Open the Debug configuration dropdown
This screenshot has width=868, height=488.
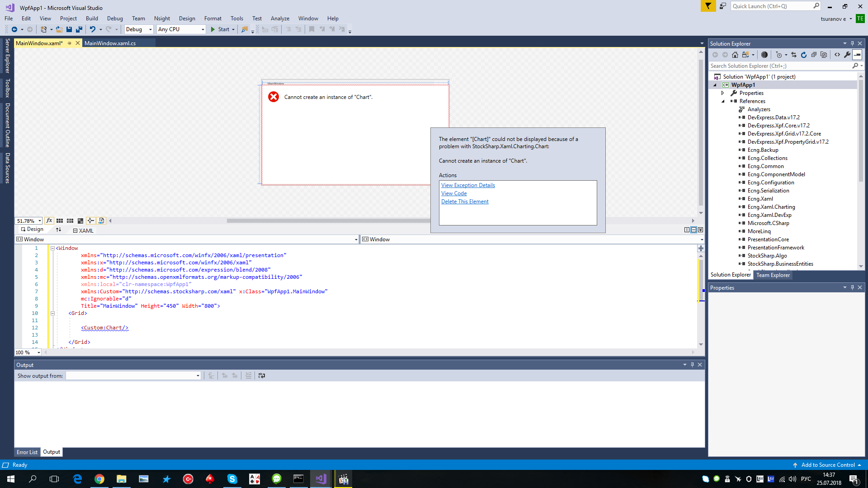[x=139, y=29]
